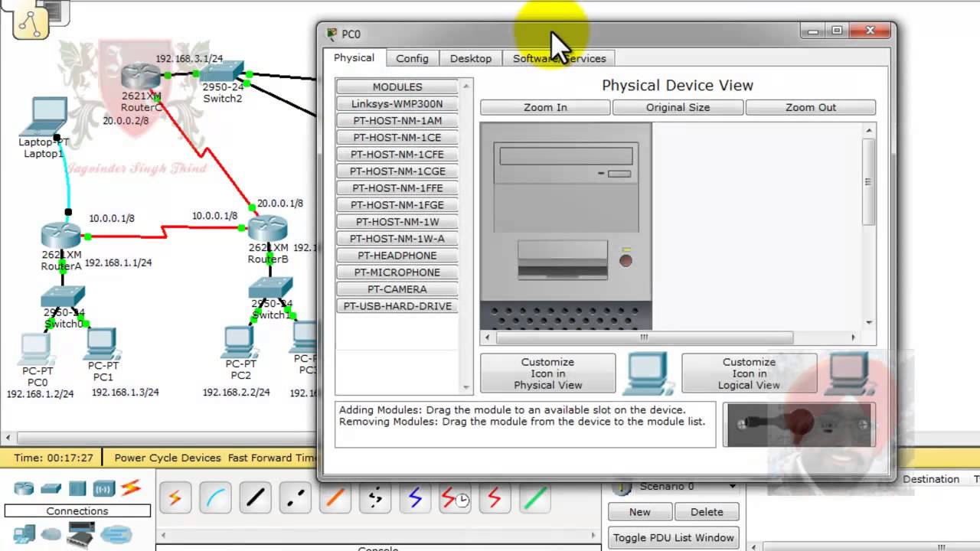Select the PT-HOST-NM-1W-A module
Viewport: 980px width, 551px height.
pos(397,238)
